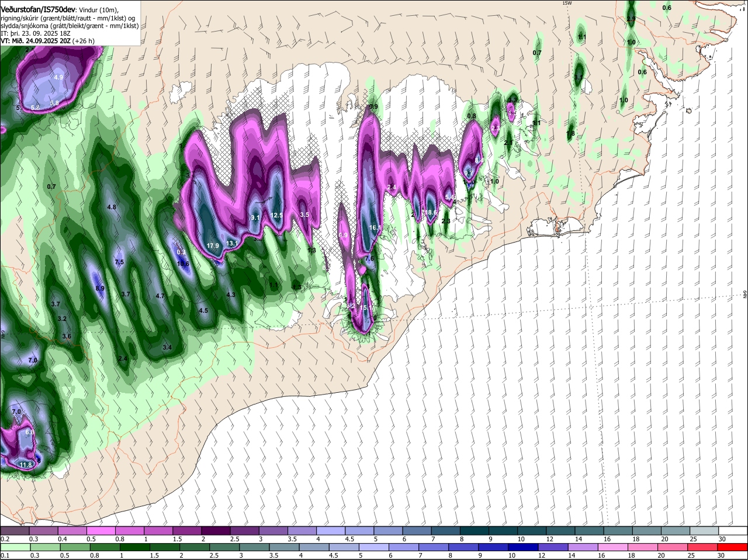Click the 2.4 map value in the pink band

click(392, 187)
